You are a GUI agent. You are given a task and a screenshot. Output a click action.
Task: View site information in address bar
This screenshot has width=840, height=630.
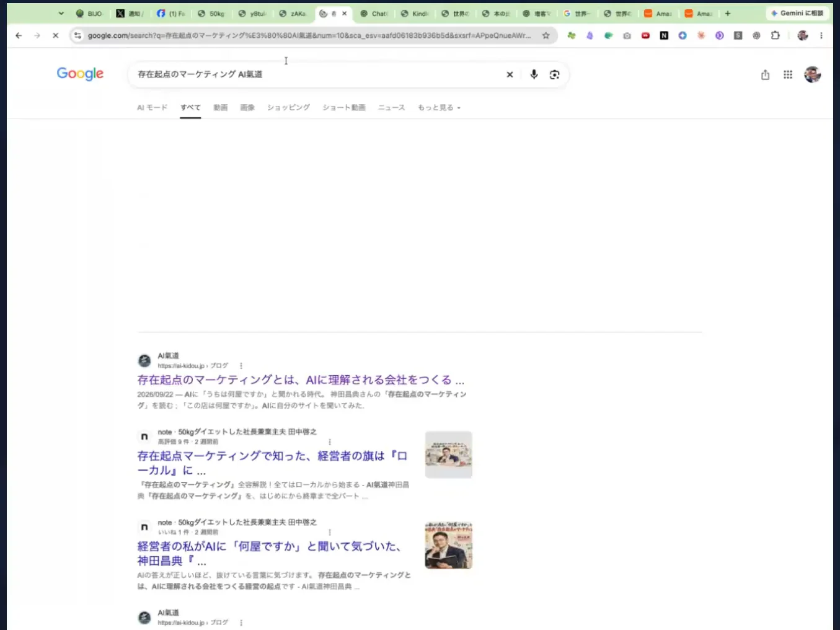(77, 36)
